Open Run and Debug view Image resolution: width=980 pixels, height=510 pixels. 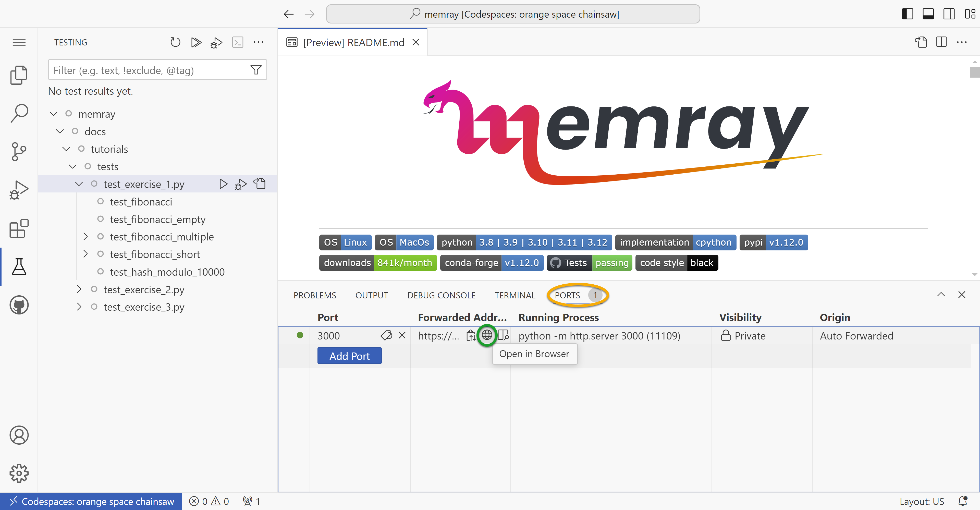[x=19, y=190]
